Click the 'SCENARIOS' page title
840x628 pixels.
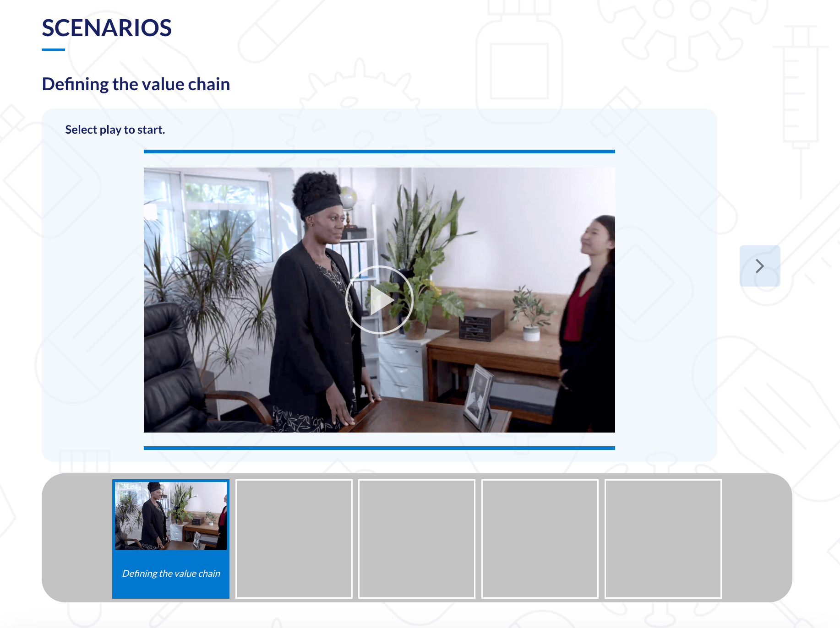coord(107,28)
